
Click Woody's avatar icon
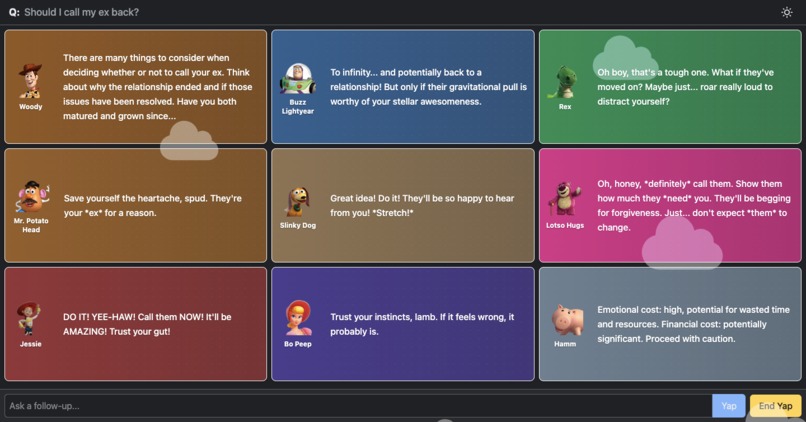click(31, 81)
